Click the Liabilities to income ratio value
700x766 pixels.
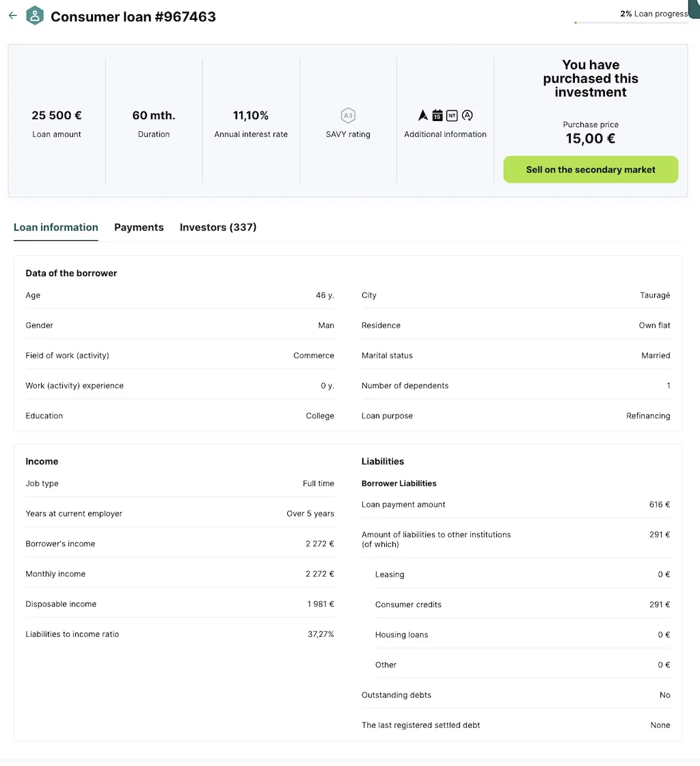point(321,634)
